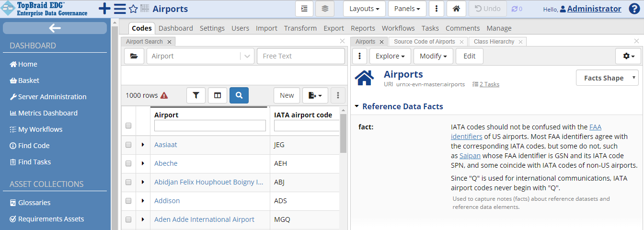The image size is (644, 230).
Task: Switch to the Dashboard tab
Action: point(175,28)
